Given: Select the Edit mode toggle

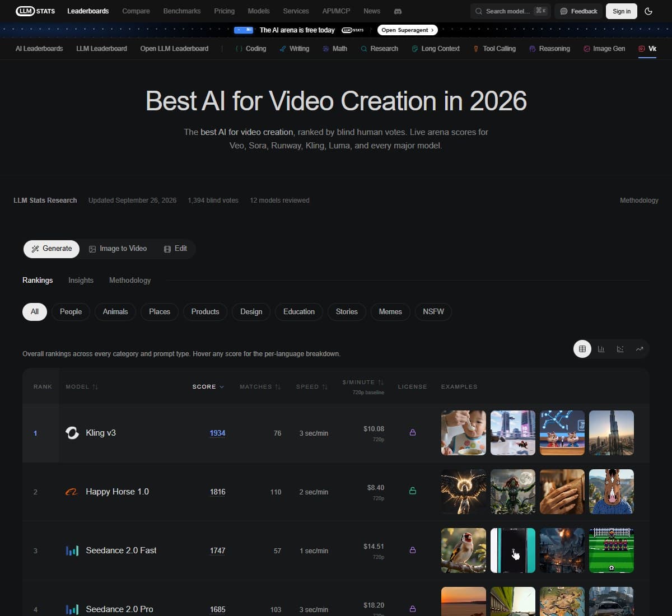Looking at the screenshot, I should pyautogui.click(x=175, y=249).
